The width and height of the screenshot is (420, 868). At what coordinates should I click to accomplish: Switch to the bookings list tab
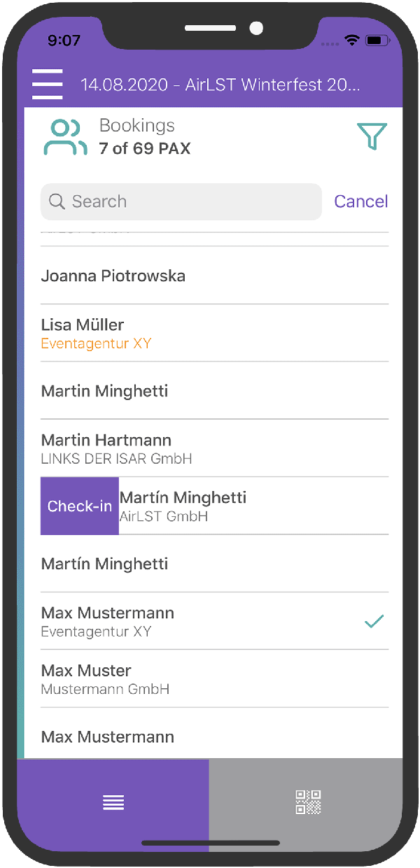113,802
